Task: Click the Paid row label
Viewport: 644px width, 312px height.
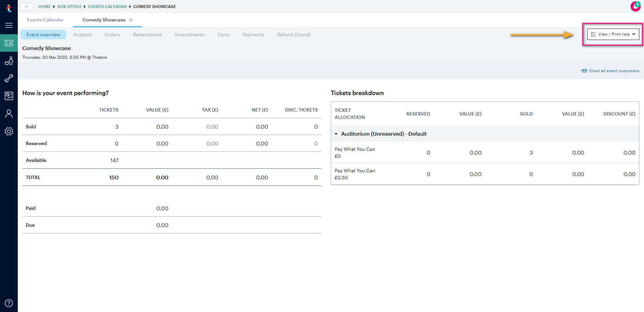Action: [x=31, y=208]
